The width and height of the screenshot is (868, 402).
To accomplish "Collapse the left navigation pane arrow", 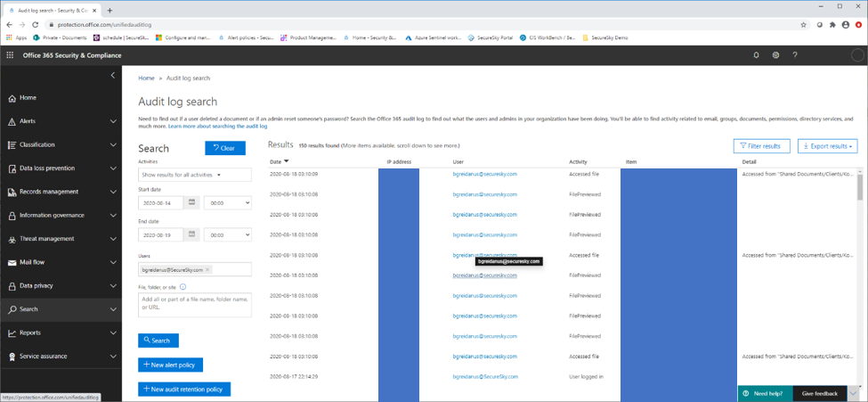I will click(x=113, y=76).
